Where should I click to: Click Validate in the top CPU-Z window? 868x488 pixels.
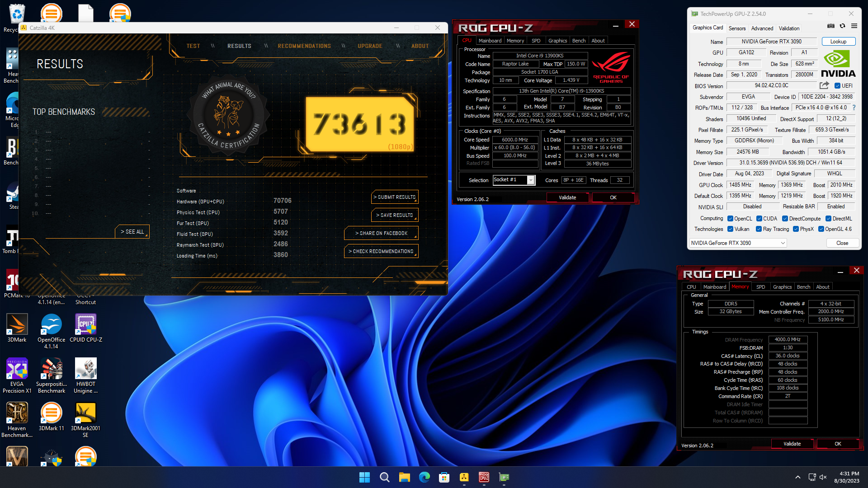pos(567,197)
